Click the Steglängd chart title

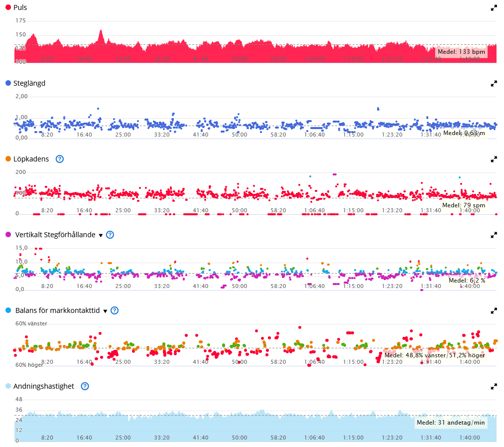tap(29, 83)
